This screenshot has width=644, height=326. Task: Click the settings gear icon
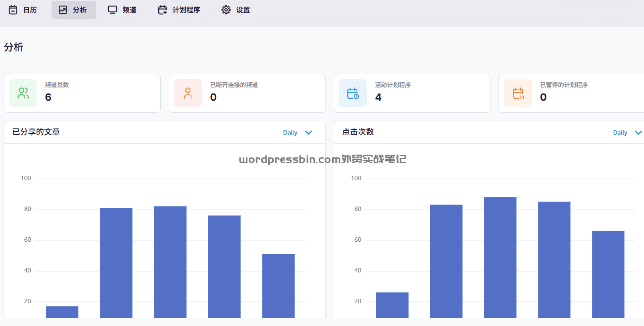click(x=226, y=10)
